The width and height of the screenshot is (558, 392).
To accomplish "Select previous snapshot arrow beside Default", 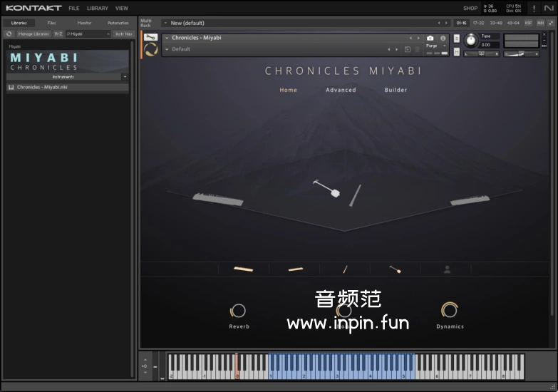I will point(388,49).
